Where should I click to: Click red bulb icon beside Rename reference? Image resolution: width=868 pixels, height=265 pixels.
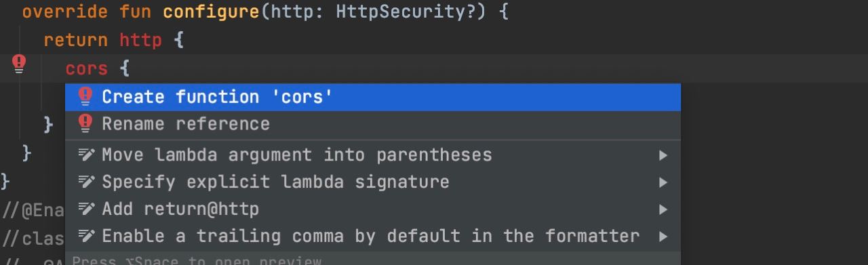click(x=85, y=123)
